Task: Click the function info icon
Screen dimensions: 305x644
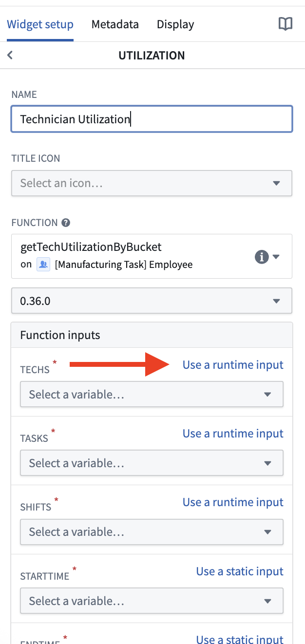Action: pos(262,257)
